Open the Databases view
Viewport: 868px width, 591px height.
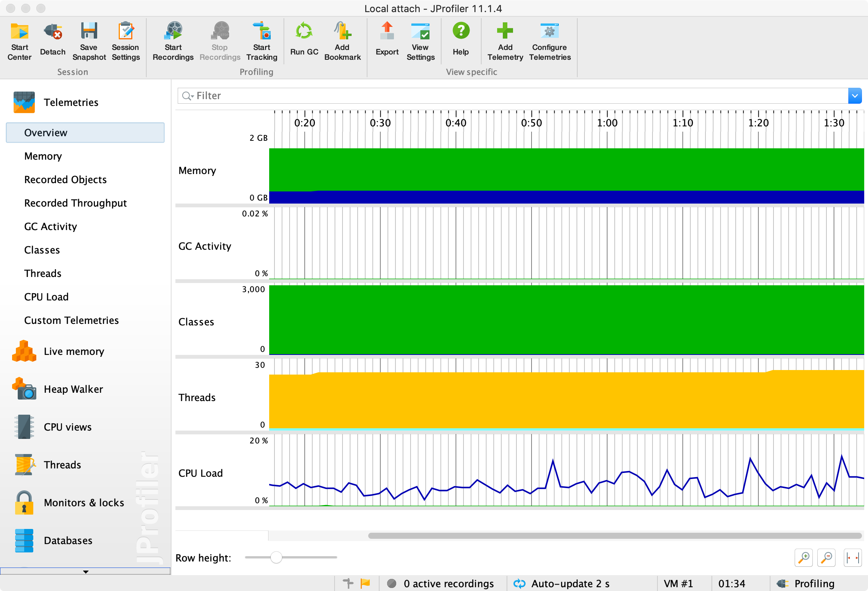click(x=68, y=540)
